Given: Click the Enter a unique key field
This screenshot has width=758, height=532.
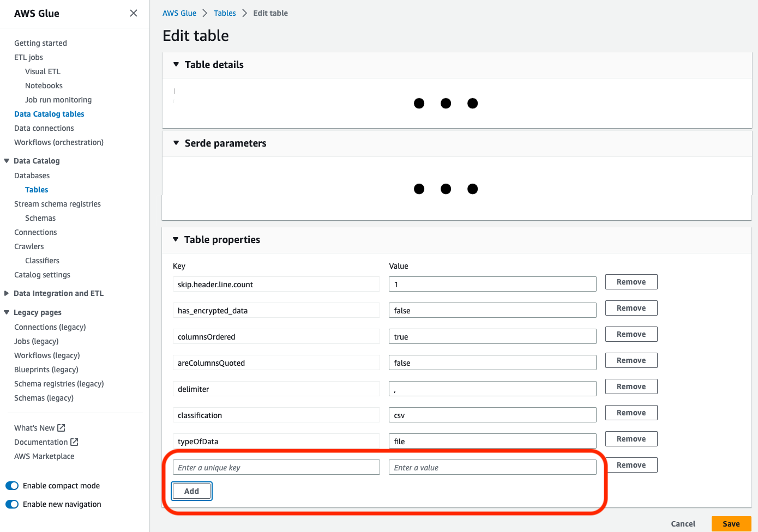Looking at the screenshot, I should (x=276, y=467).
